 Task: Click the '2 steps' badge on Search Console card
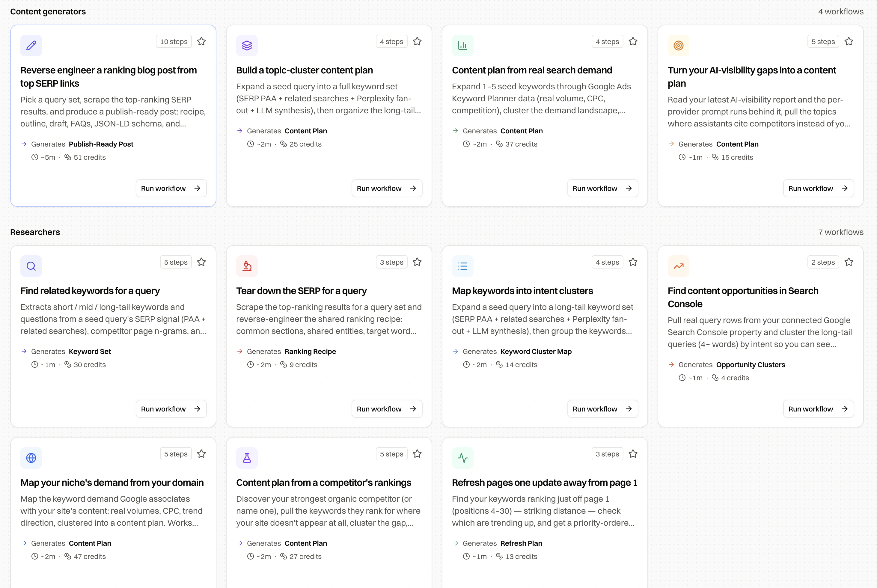(x=823, y=262)
